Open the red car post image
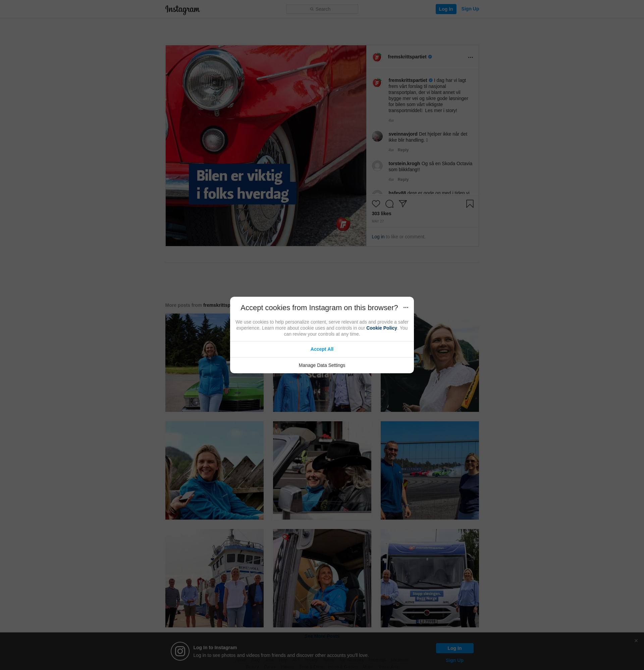Viewport: 644px width, 670px height. point(265,146)
